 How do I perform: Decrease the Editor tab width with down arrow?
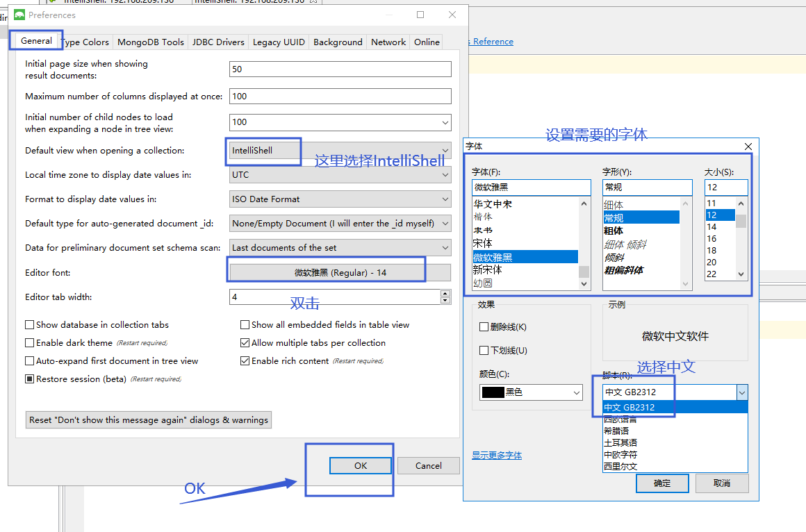point(445,301)
